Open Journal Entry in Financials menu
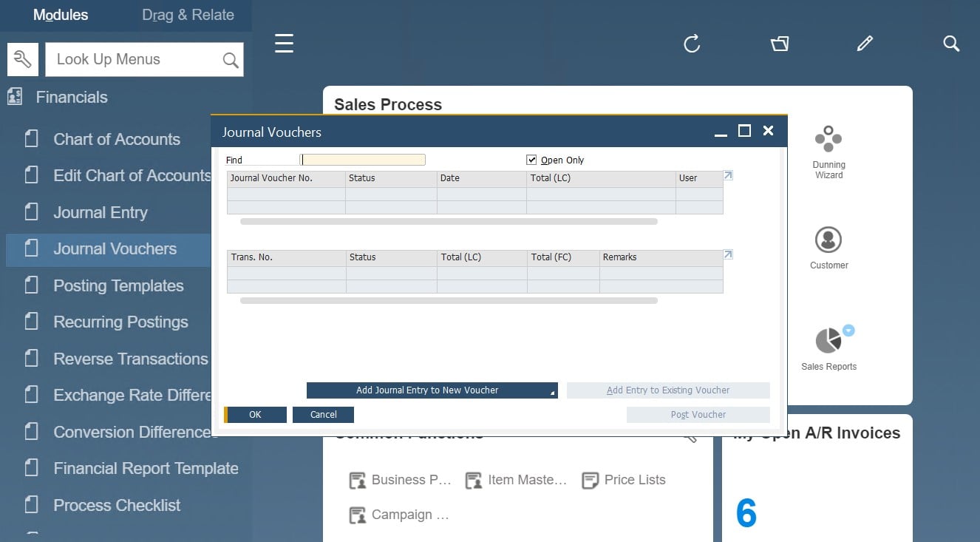This screenshot has width=980, height=542. point(100,213)
